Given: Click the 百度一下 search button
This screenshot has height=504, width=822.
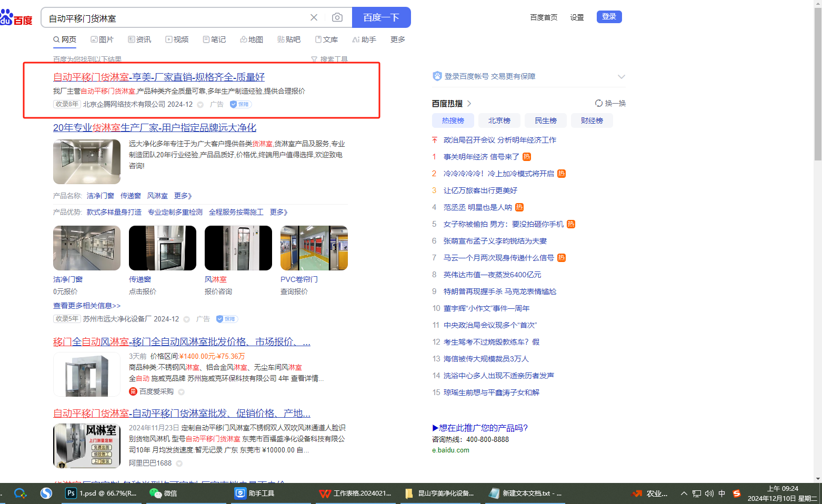Looking at the screenshot, I should point(381,17).
